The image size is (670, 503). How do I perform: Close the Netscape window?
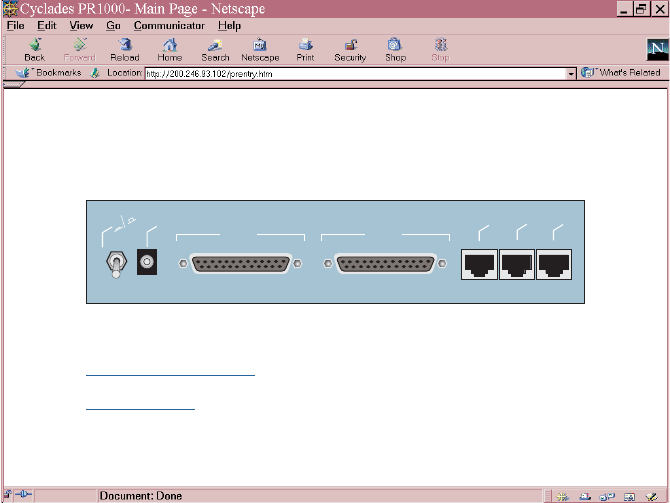coord(660,9)
